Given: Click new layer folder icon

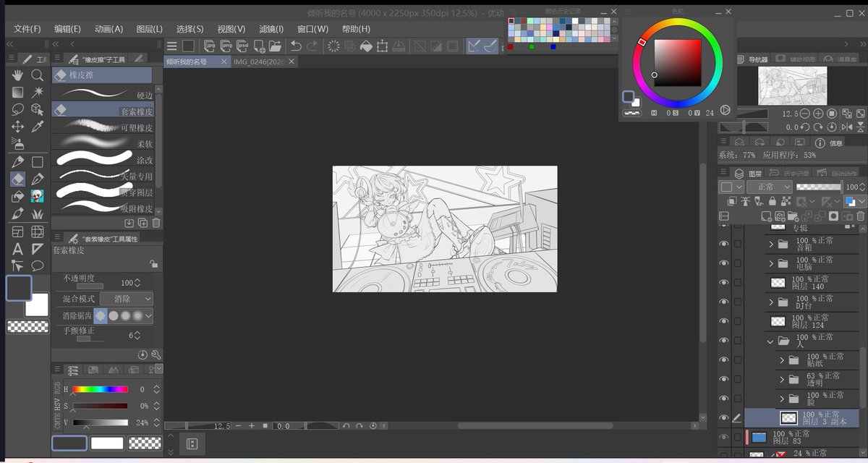Looking at the screenshot, I should (x=793, y=216).
